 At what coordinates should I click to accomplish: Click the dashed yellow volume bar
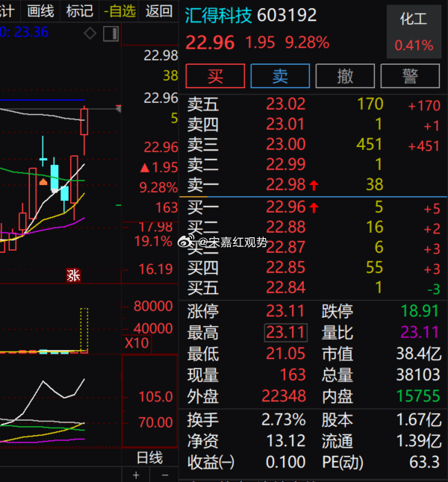coord(84,330)
